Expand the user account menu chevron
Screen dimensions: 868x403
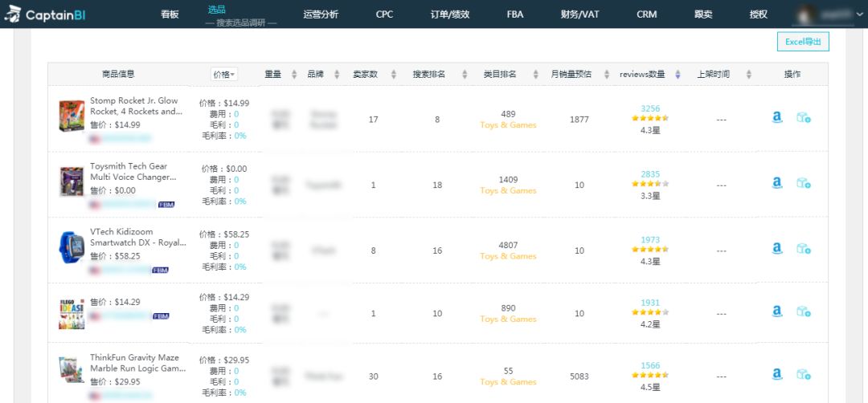[x=859, y=15]
